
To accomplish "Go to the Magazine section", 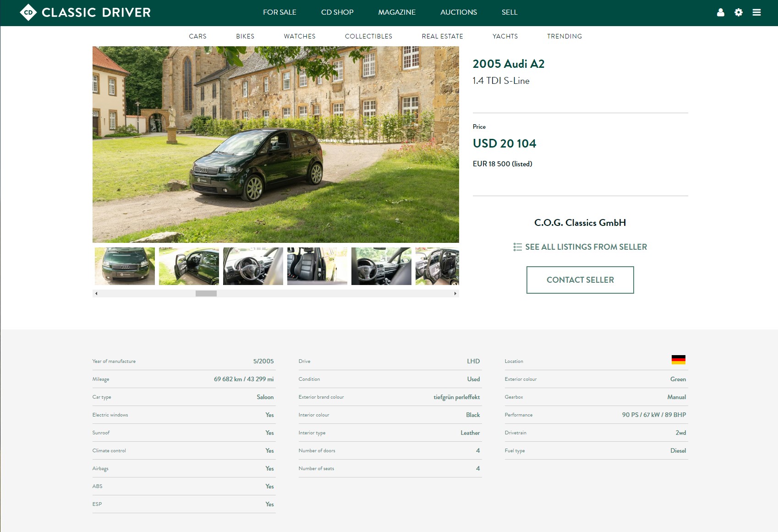I will (397, 12).
